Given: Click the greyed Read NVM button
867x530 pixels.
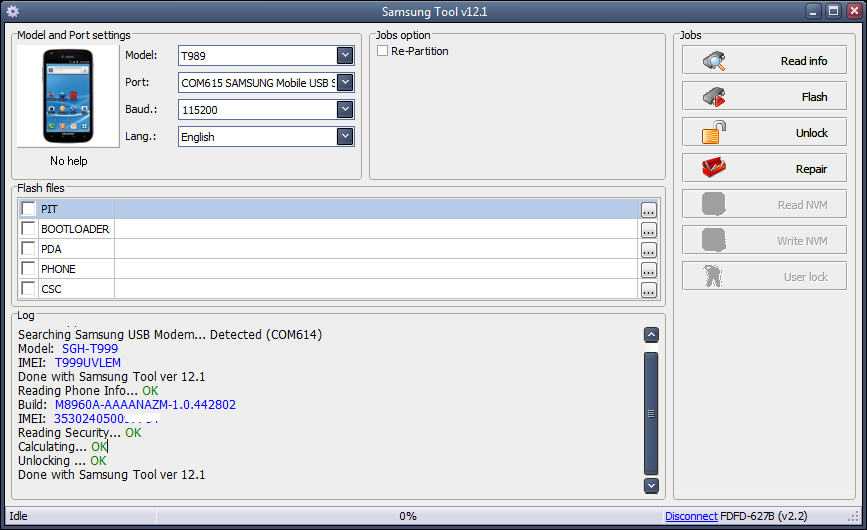Looking at the screenshot, I should (764, 204).
